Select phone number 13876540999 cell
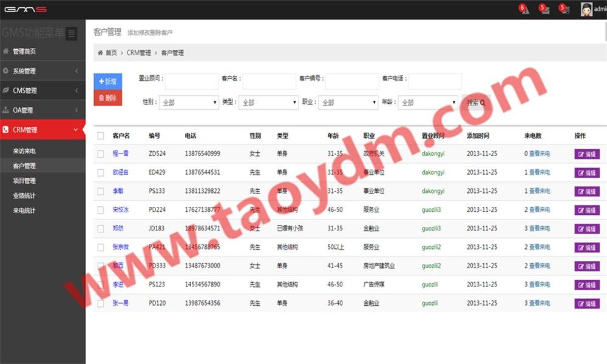This screenshot has width=607, height=364. click(203, 153)
